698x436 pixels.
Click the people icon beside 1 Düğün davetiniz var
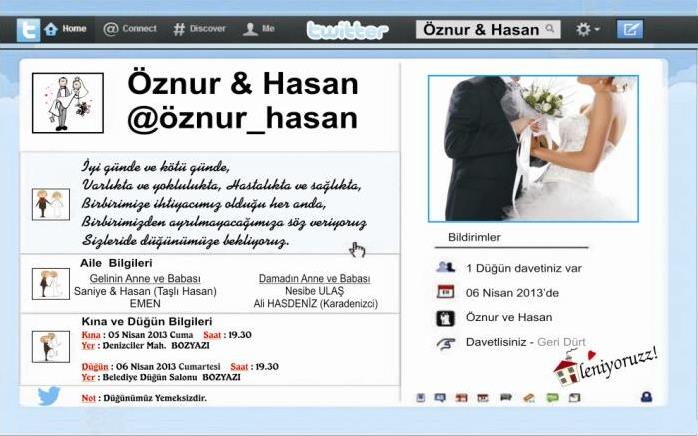click(x=445, y=267)
